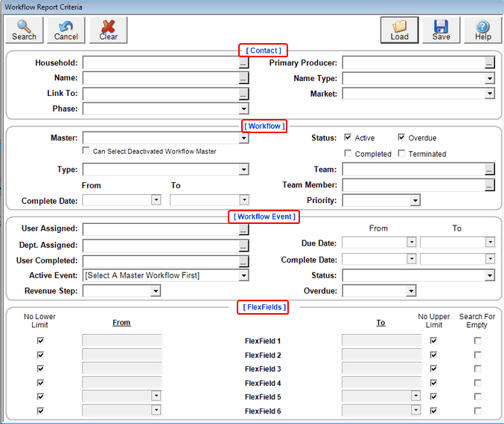The image size is (504, 424).
Task: Click the Clear red X button
Action: pos(109,30)
